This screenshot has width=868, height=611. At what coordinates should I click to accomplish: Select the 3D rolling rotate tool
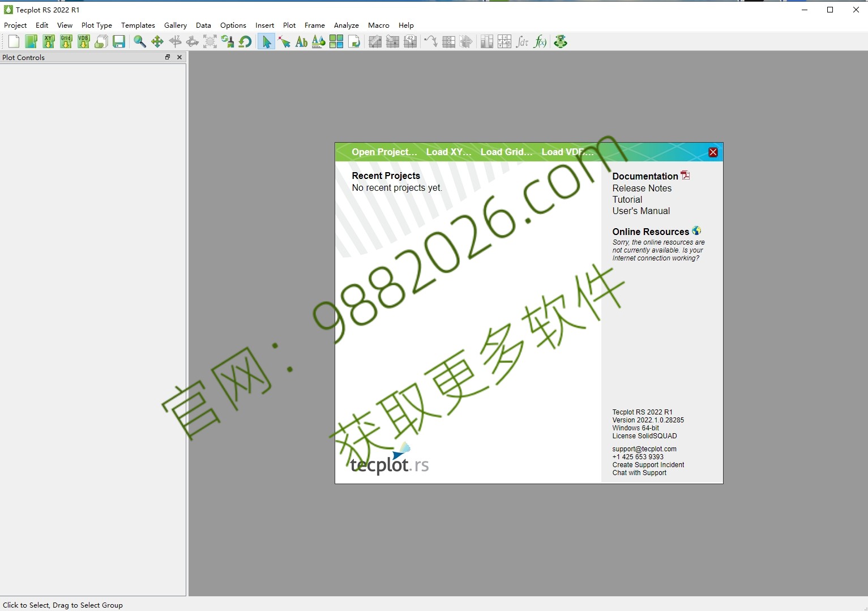[x=193, y=41]
